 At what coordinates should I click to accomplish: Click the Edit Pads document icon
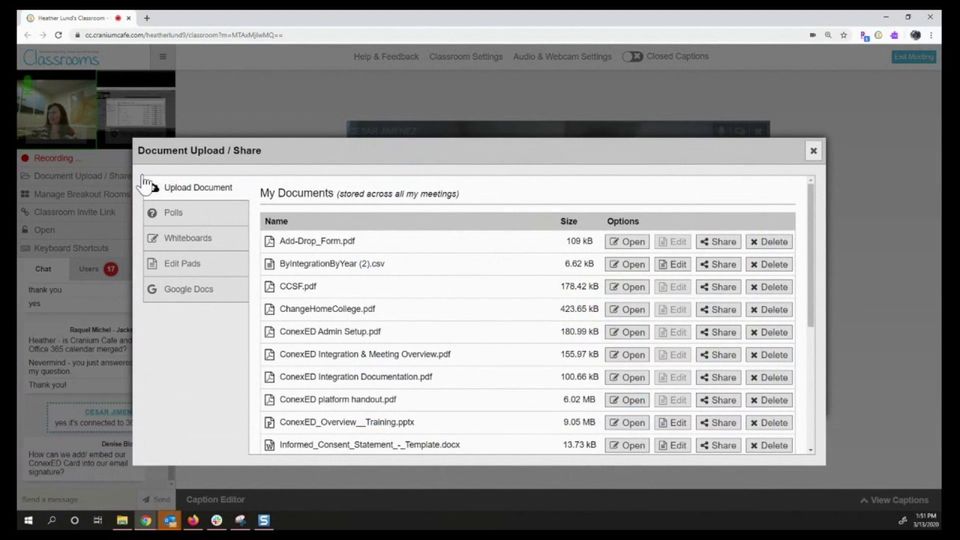point(152,263)
